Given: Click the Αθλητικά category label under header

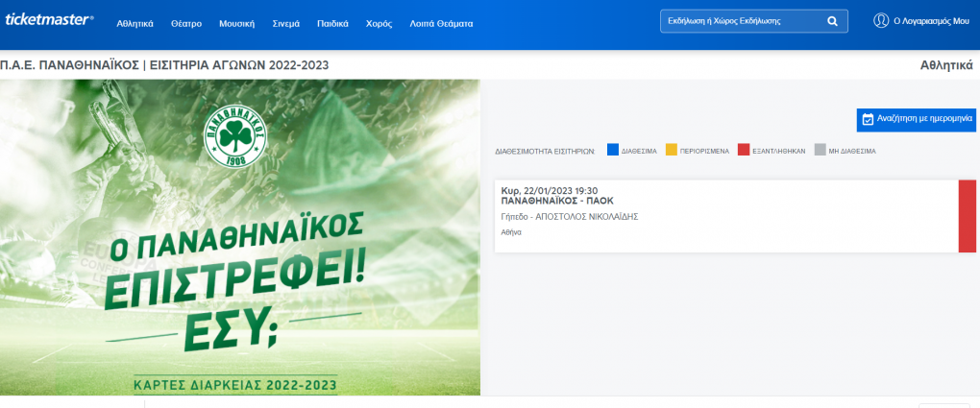Looking at the screenshot, I should click(946, 65).
